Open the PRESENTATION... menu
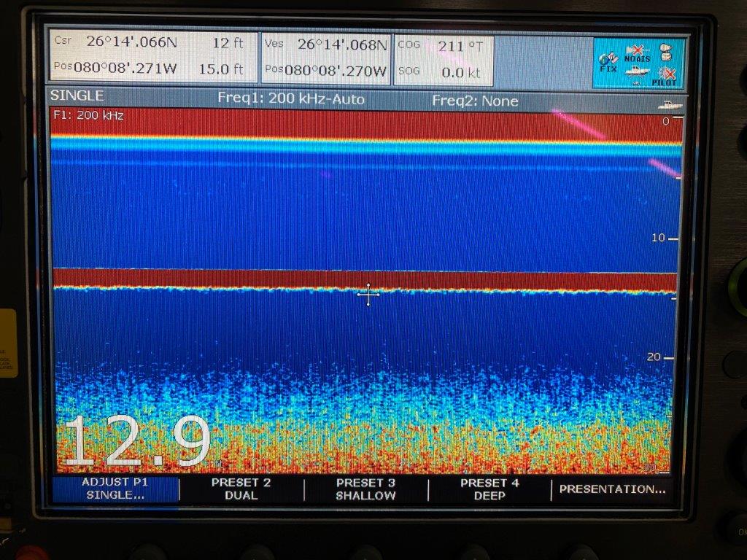Viewport: 747px width, 560px height. [612, 489]
